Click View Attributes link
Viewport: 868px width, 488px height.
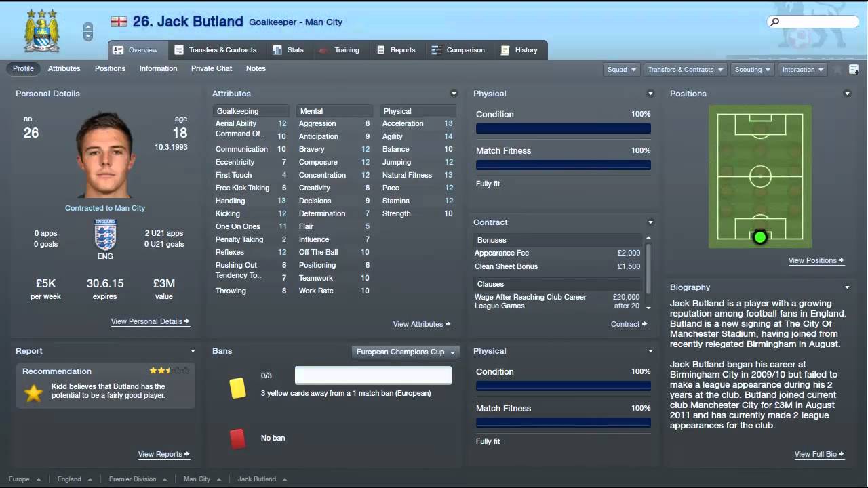[422, 324]
